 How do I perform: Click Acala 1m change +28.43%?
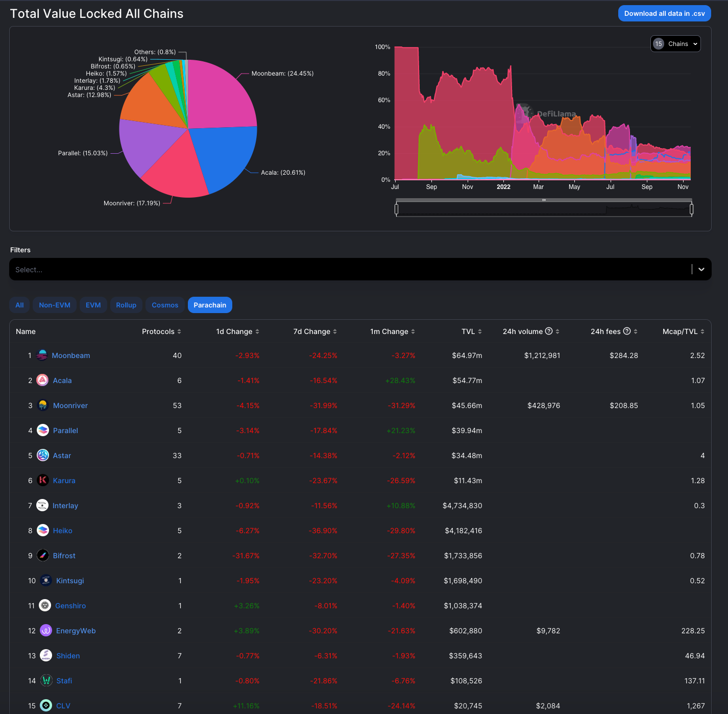(x=400, y=380)
